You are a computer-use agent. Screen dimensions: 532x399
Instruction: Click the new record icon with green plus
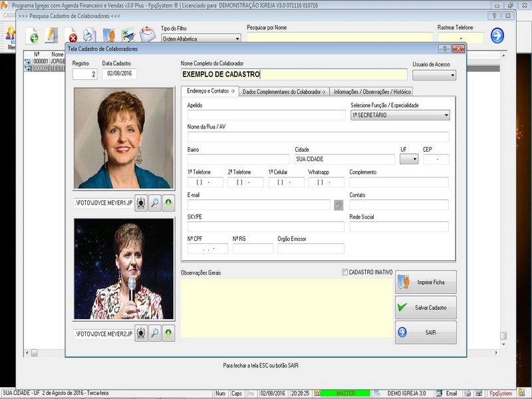click(x=32, y=36)
